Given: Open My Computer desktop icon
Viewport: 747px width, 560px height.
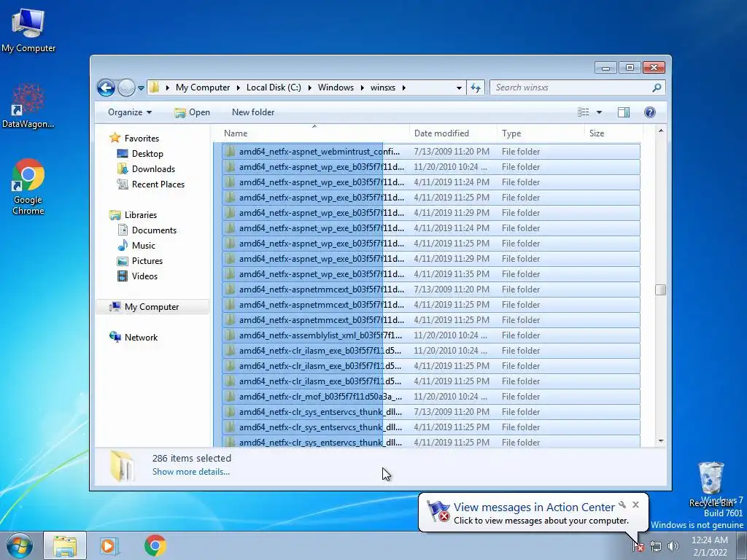Looking at the screenshot, I should point(28,29).
